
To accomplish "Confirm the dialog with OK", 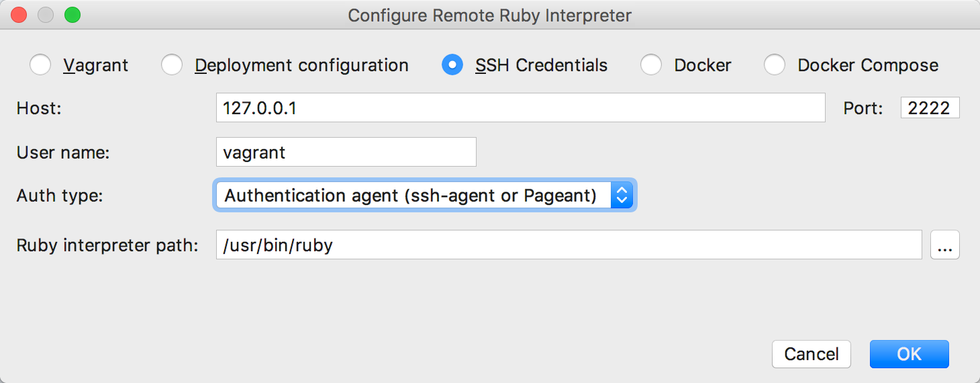I will coord(909,354).
